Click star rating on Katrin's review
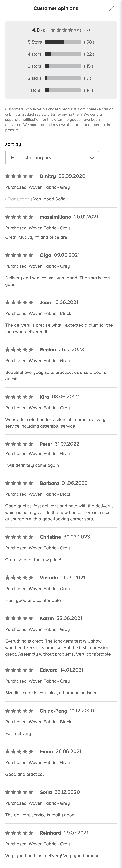This screenshot has height=868, width=122. click(19, 618)
